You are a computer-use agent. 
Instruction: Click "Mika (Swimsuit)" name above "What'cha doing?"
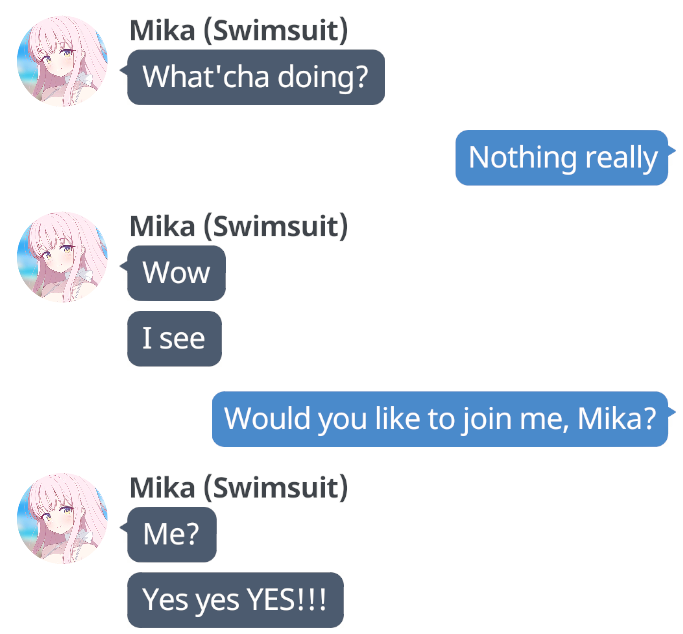239,31
